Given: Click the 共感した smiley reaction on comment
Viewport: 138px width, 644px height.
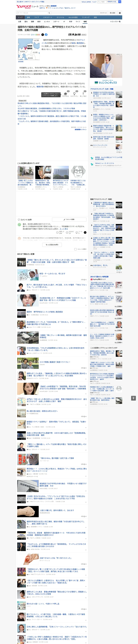Looking at the screenshot, I should pyautogui.click(x=60, y=232).
